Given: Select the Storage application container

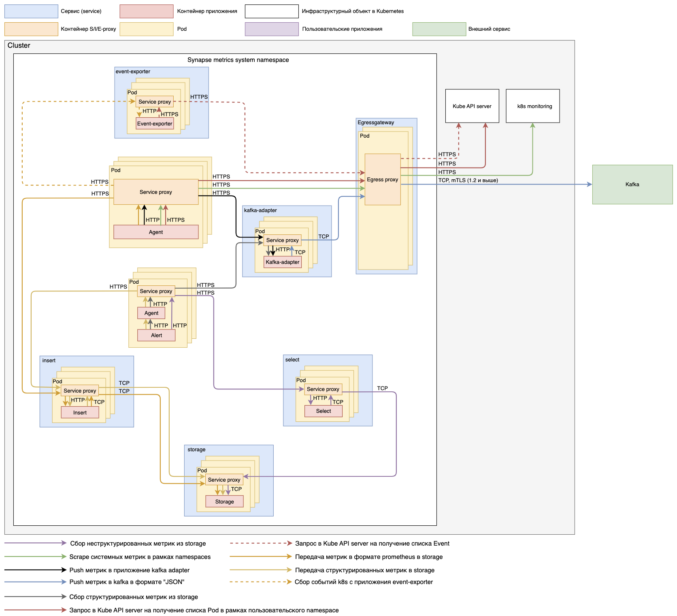Looking at the screenshot, I should tap(224, 501).
